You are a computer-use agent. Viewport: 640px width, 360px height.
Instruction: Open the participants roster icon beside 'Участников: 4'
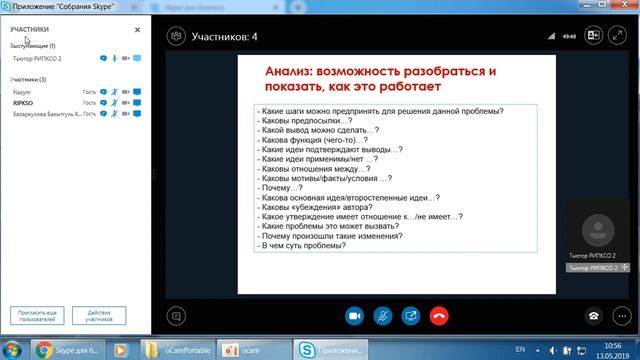click(176, 36)
